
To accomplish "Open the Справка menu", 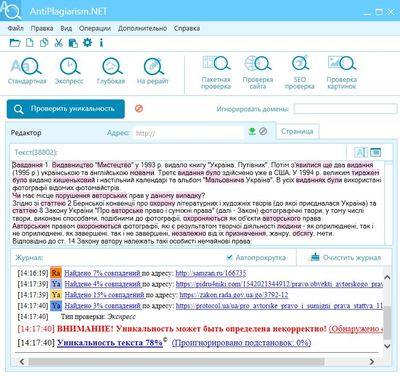I will pyautogui.click(x=187, y=28).
